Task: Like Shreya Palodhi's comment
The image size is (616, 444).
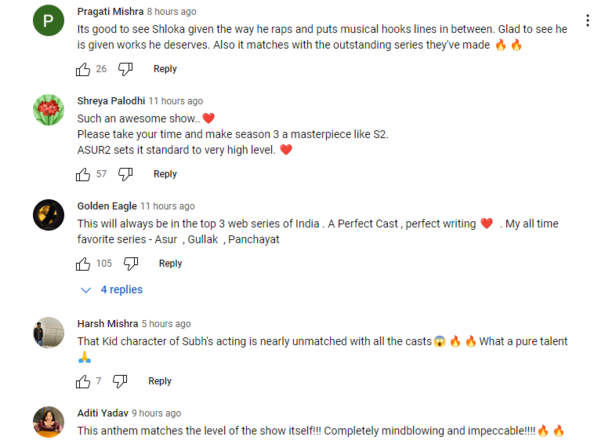Action: (83, 174)
